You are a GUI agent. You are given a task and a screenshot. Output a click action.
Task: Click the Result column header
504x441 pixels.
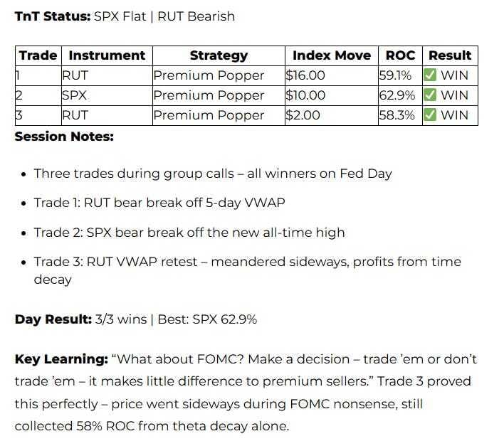pyautogui.click(x=450, y=55)
